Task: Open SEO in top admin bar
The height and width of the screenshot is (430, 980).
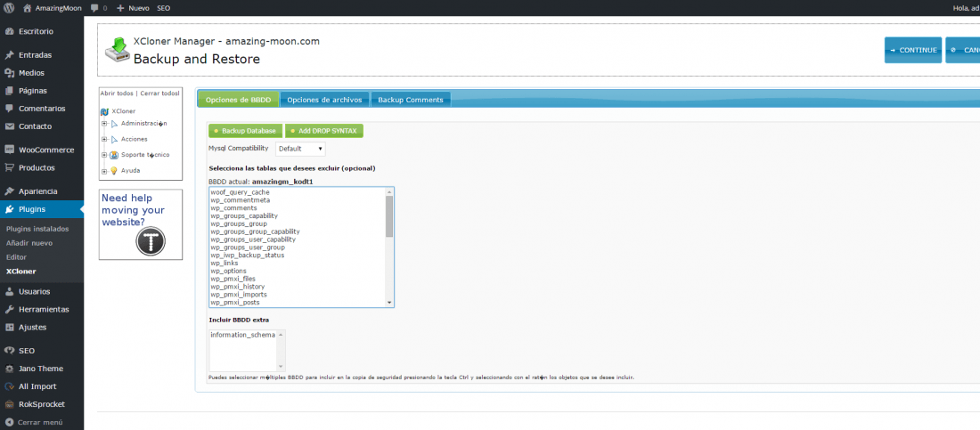Action: click(x=164, y=8)
